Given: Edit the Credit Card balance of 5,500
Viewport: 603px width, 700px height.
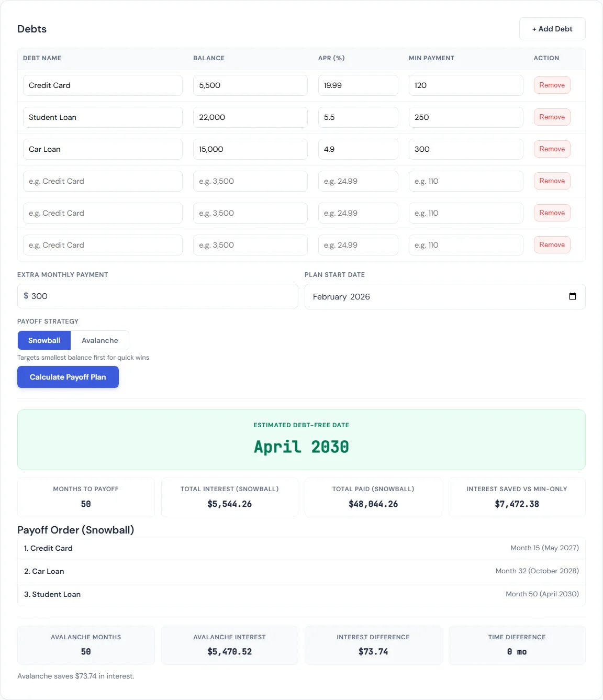Looking at the screenshot, I should (250, 85).
